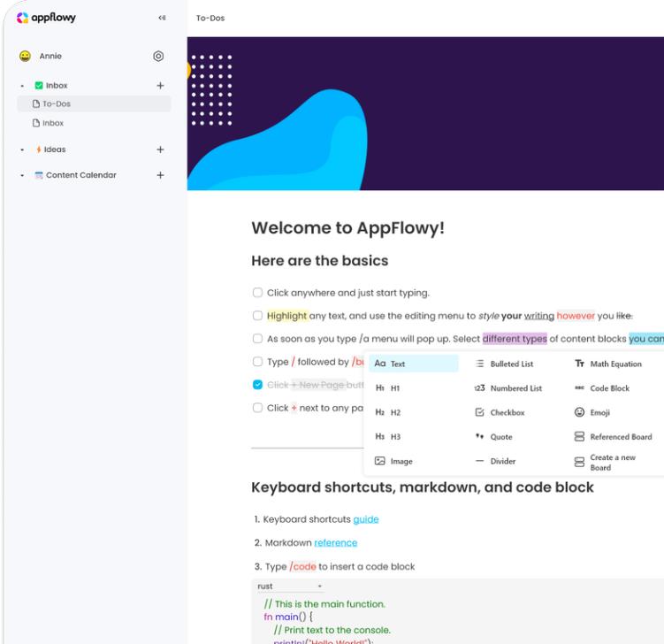Click the Ideas lightning icon
Screen dimensions: 664x644
pos(39,149)
